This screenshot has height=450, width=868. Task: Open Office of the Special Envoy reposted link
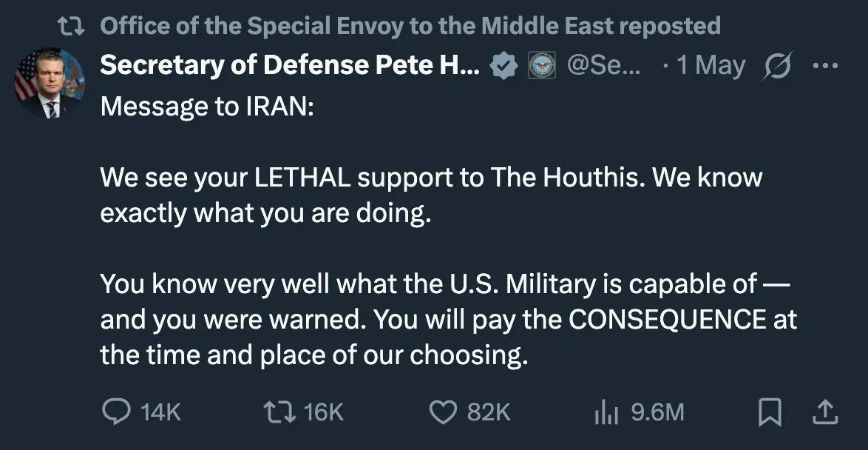[x=410, y=26]
